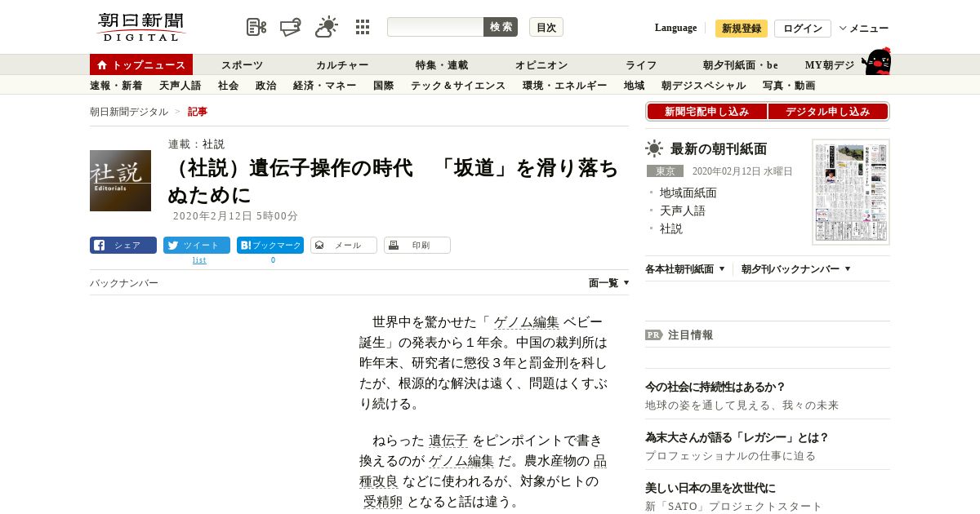
Task: Open 地域 submenu item
Action: [x=634, y=86]
